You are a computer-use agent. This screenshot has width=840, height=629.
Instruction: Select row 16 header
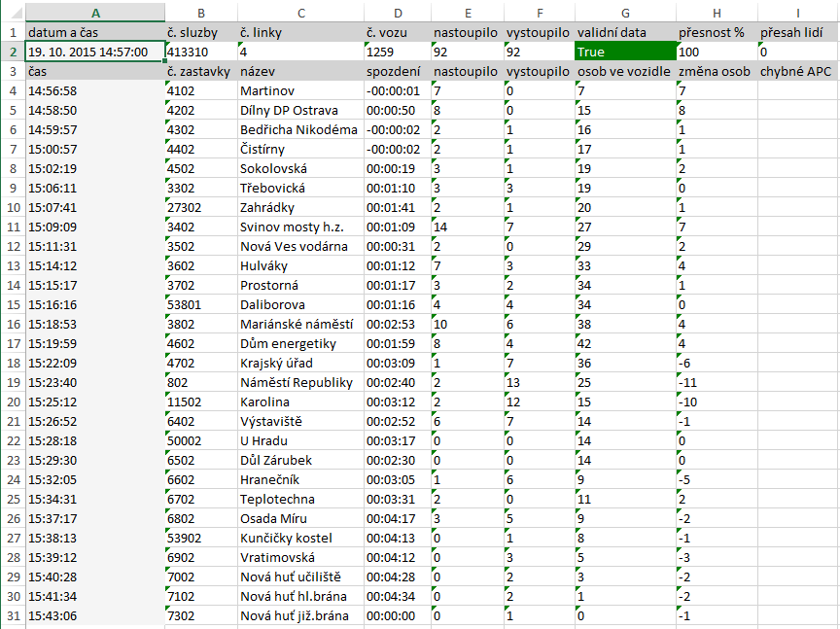tap(13, 324)
